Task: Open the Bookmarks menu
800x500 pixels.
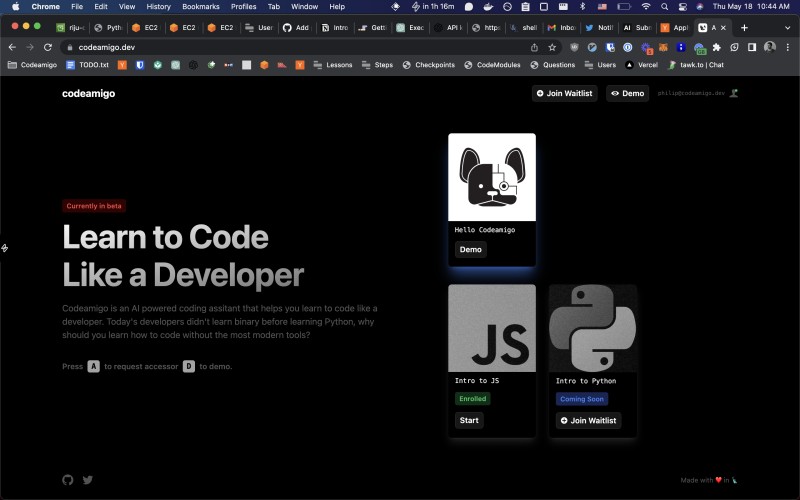Action: pyautogui.click(x=201, y=7)
